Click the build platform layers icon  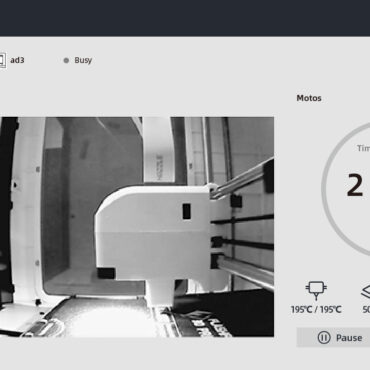365,291
